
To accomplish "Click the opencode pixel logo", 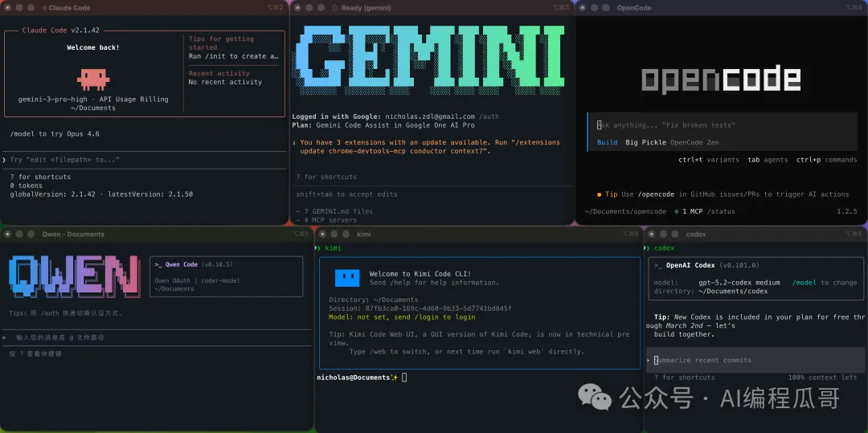I will [721, 79].
